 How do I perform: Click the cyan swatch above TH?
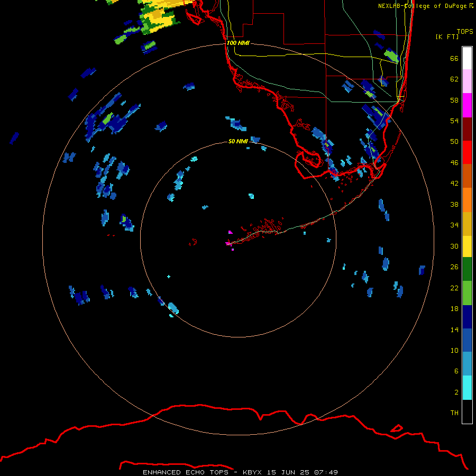pyautogui.click(x=467, y=388)
